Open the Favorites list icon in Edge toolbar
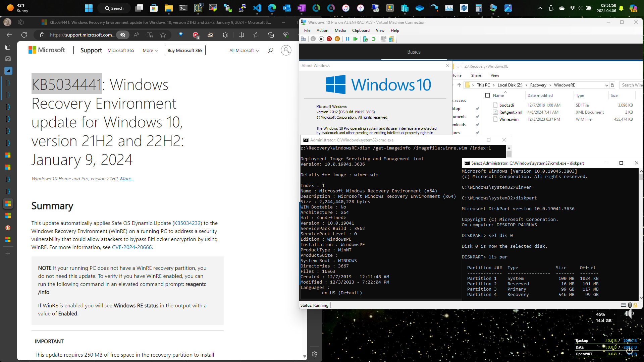644x362 pixels. pos(256,35)
